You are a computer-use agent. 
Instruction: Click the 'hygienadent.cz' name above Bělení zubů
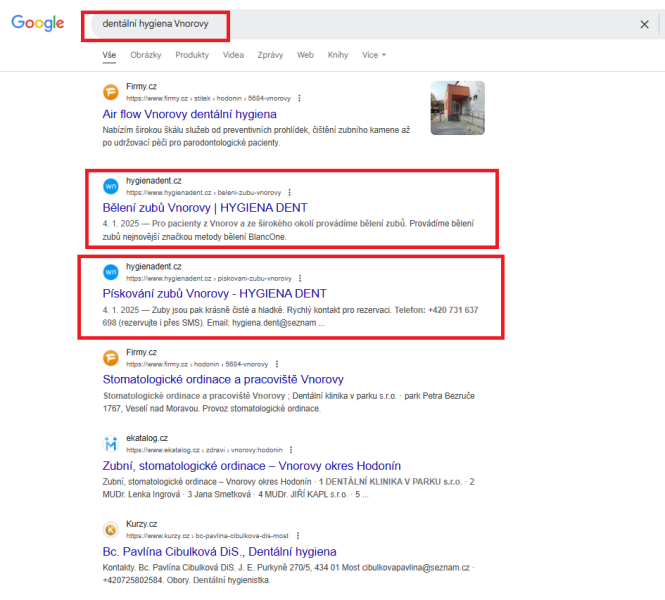(x=154, y=181)
